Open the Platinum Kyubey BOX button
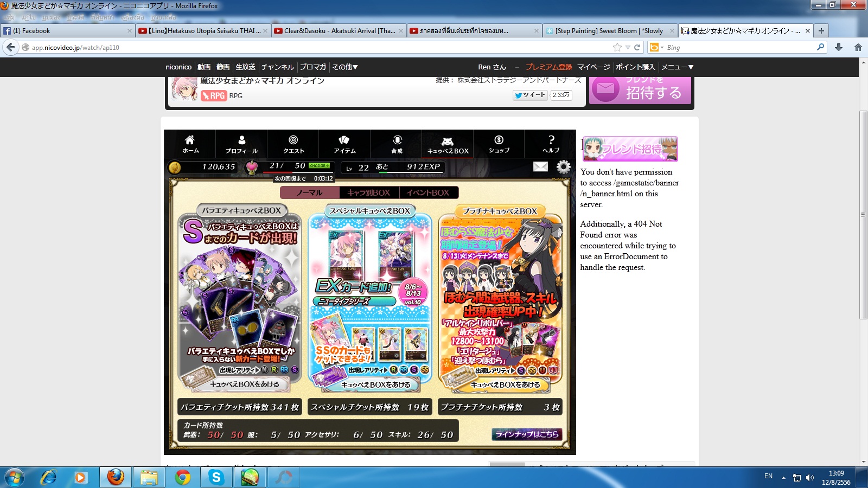Viewport: 868px width, 488px height. 505,385
